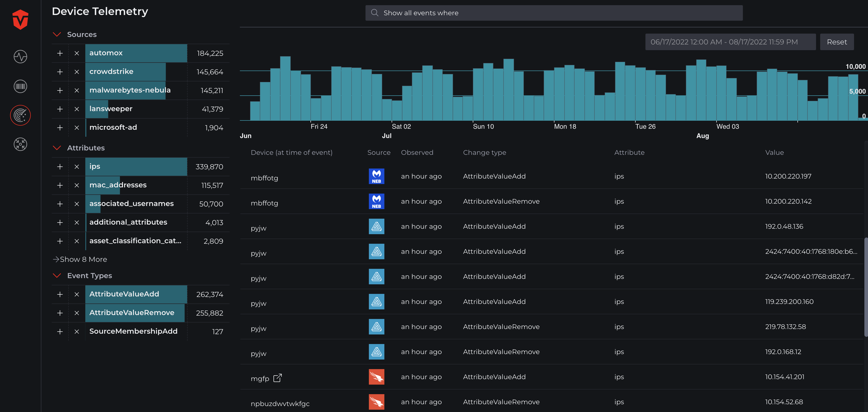Exclude microsoft-ad source with x icon
868x412 pixels.
[x=77, y=128]
